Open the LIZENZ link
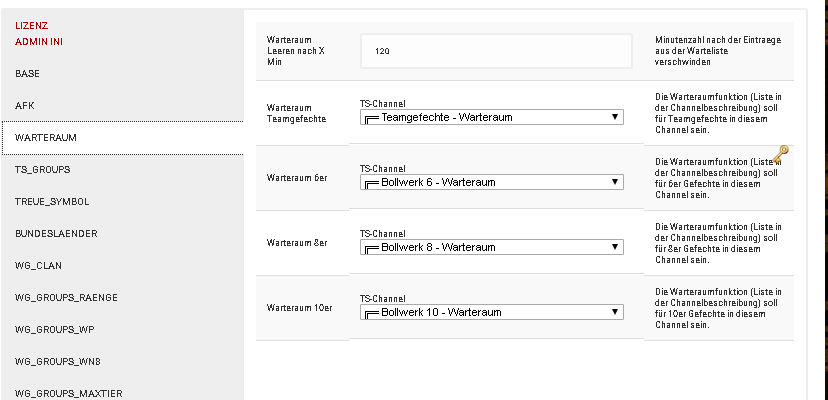The image size is (828, 400). click(32, 25)
